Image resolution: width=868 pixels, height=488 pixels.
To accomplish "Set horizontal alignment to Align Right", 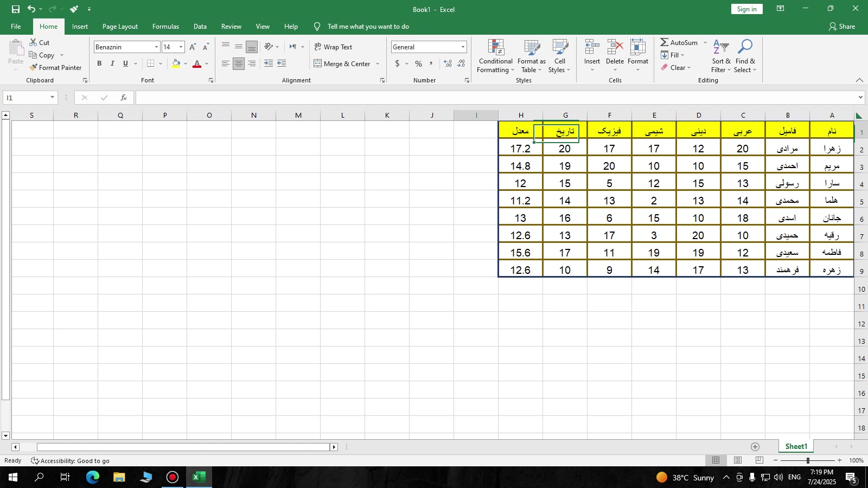I will pyautogui.click(x=252, y=63).
